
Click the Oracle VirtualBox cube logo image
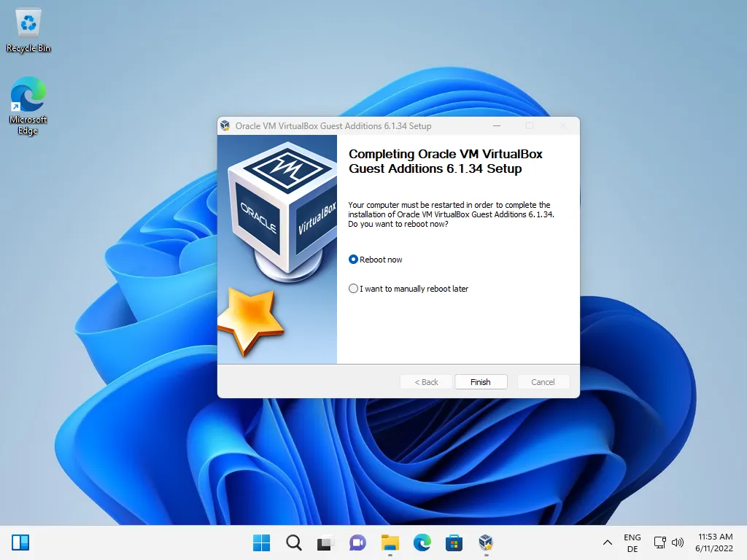pos(282,212)
